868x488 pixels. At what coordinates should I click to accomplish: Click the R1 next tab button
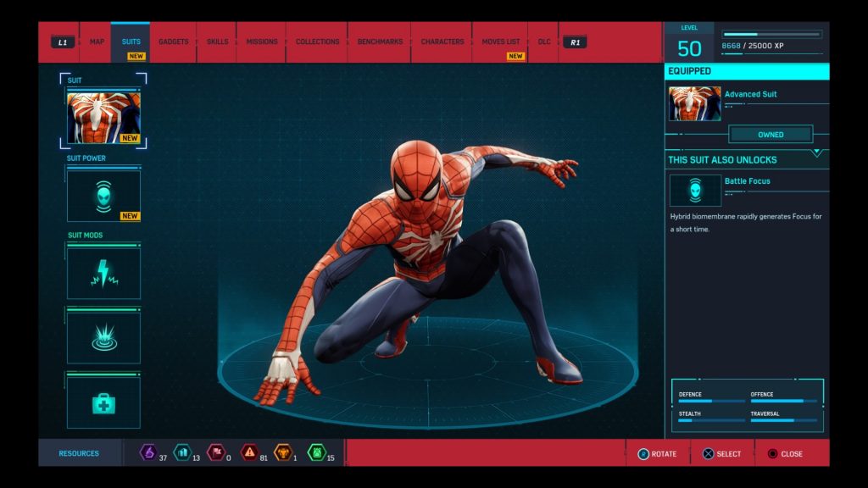575,42
